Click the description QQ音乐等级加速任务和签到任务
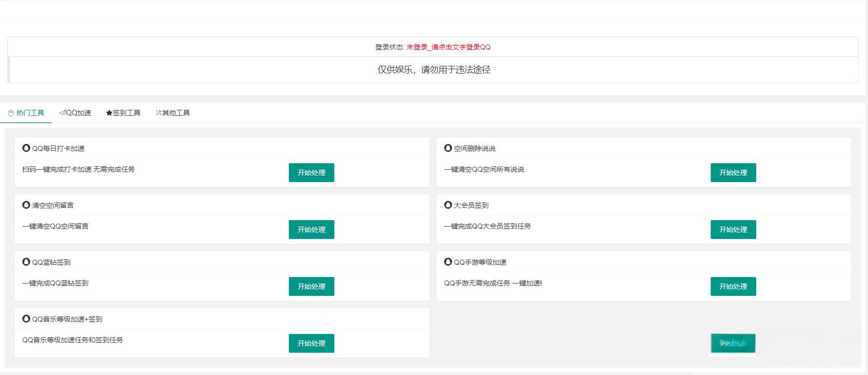868x375 pixels. coord(73,340)
